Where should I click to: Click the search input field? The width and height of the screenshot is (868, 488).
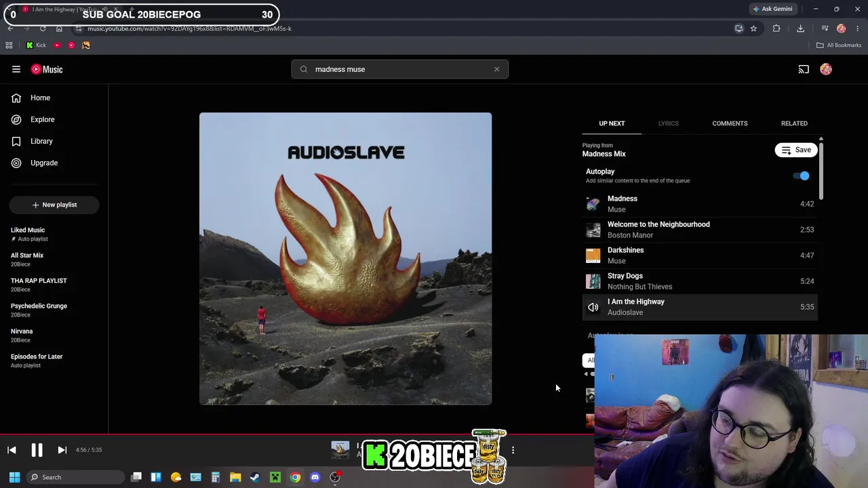[400, 69]
